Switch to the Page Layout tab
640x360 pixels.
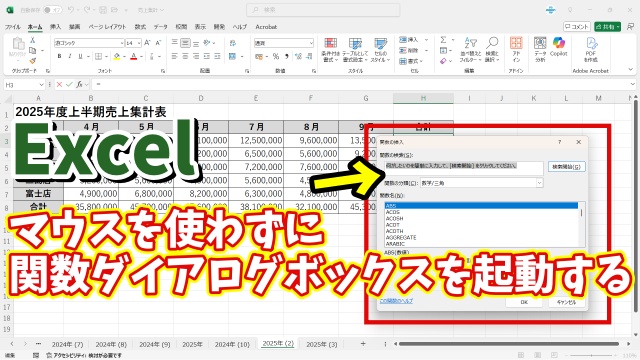pyautogui.click(x=107, y=27)
